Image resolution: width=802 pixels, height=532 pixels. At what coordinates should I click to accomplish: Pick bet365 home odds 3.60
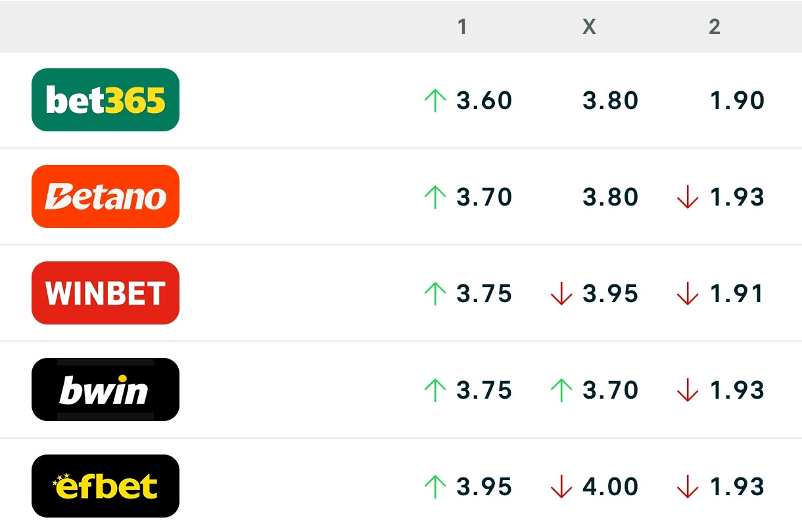click(x=484, y=100)
